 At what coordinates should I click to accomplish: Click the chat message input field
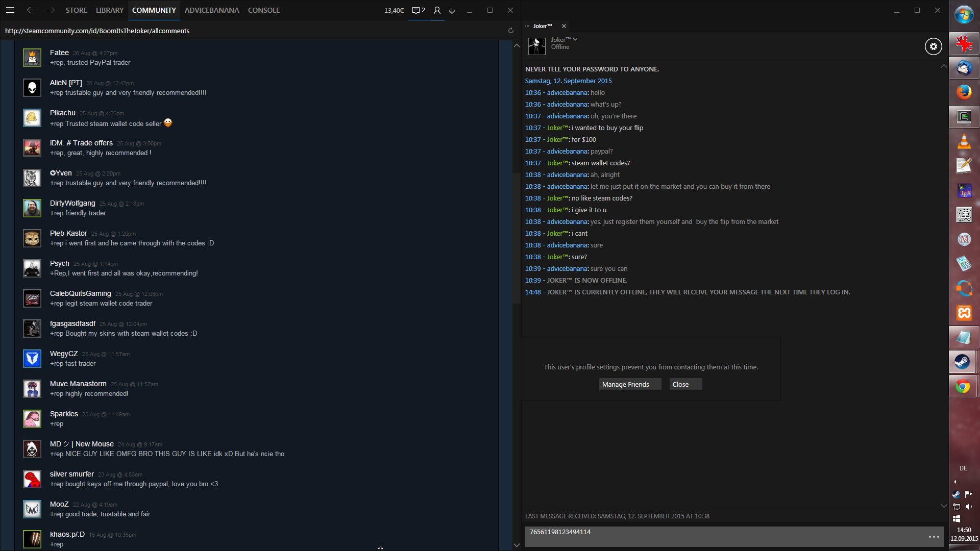(x=725, y=537)
